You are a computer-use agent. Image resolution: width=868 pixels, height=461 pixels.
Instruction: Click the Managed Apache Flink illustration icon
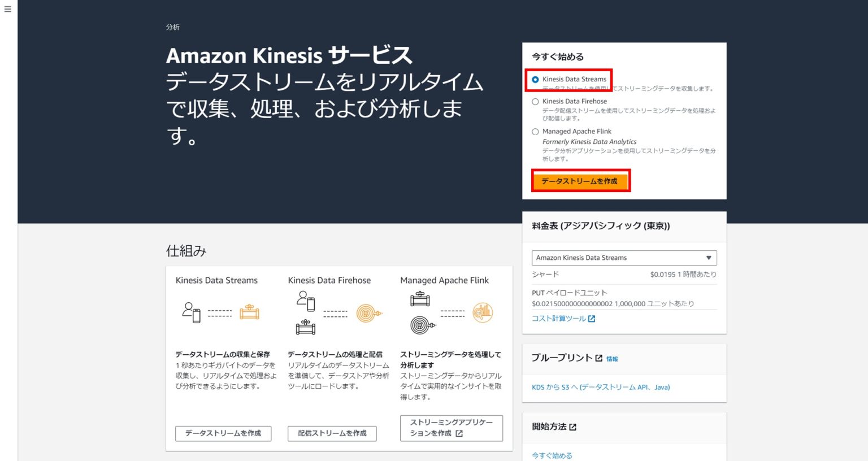pyautogui.click(x=482, y=312)
